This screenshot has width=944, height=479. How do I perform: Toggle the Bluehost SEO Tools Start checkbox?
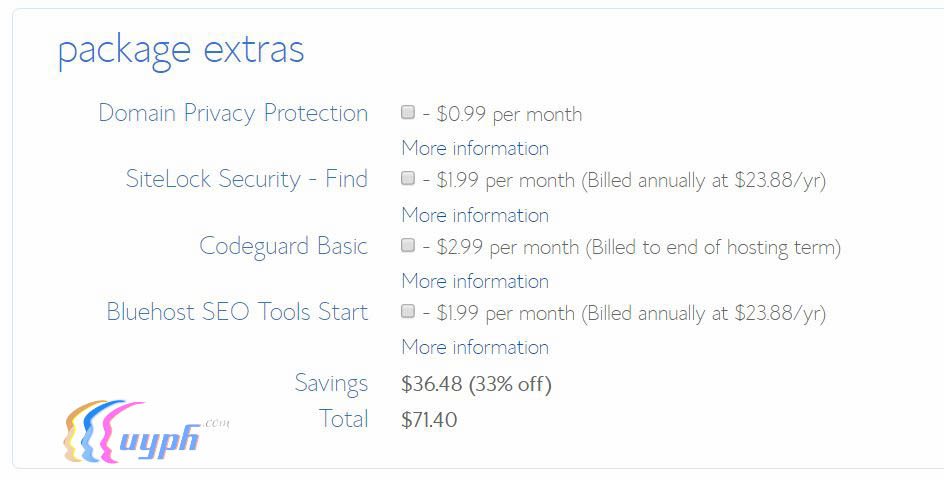coord(408,311)
